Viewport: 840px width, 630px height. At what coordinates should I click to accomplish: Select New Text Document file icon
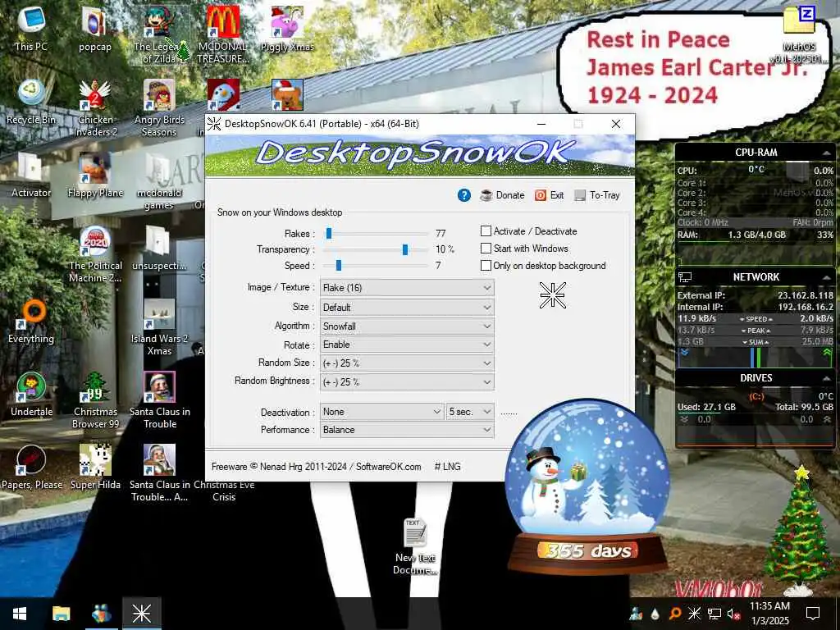pyautogui.click(x=415, y=546)
